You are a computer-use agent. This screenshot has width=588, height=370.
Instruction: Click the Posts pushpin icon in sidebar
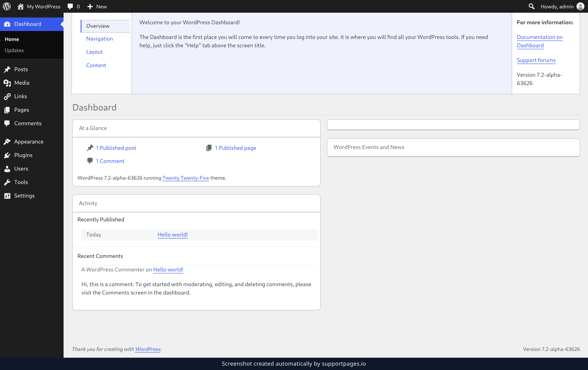coord(7,69)
